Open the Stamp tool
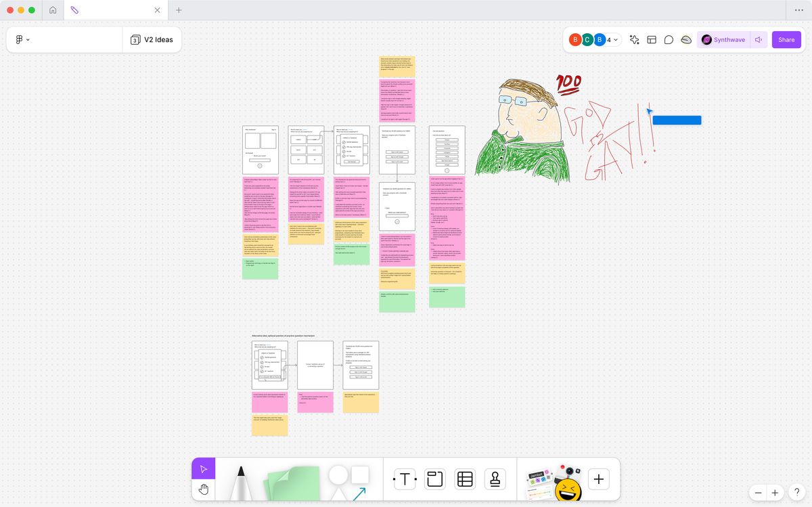Image resolution: width=812 pixels, height=507 pixels. (x=495, y=479)
